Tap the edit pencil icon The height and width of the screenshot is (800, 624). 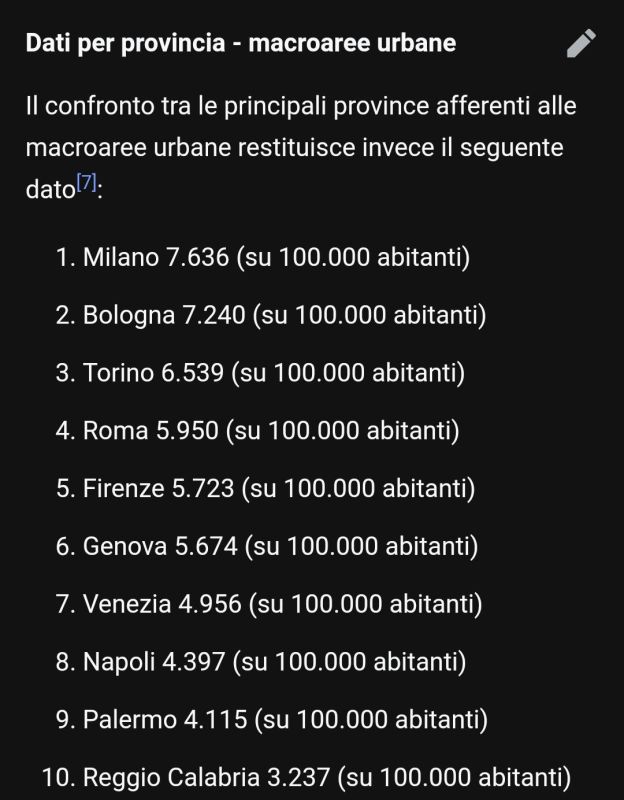[x=581, y=43]
